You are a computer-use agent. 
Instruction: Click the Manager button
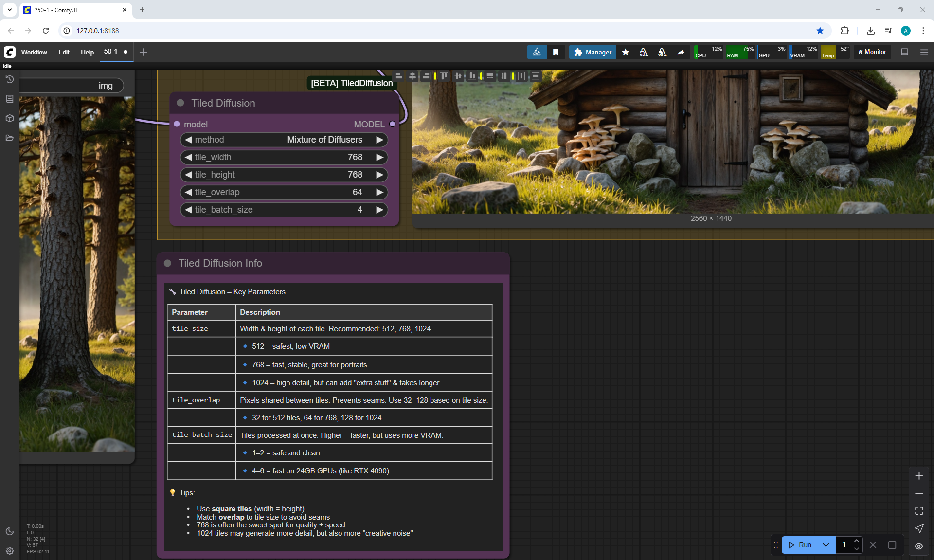pos(593,52)
